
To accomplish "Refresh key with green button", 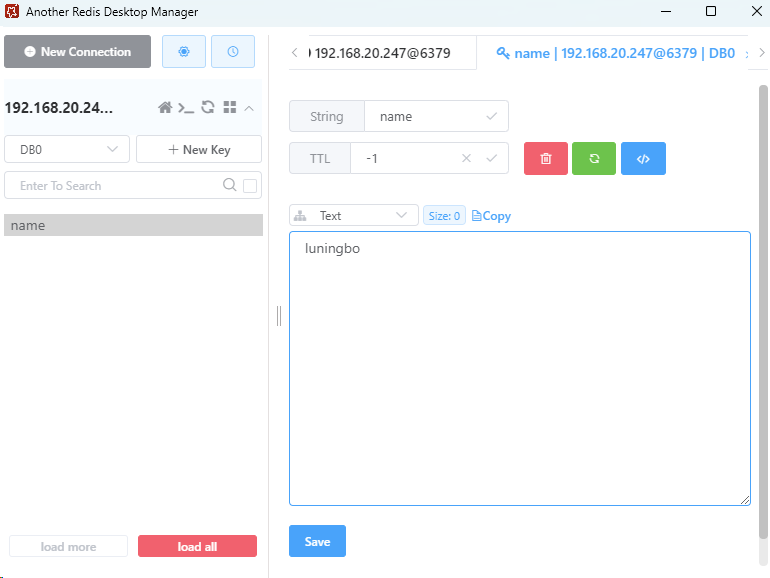I will pos(594,158).
